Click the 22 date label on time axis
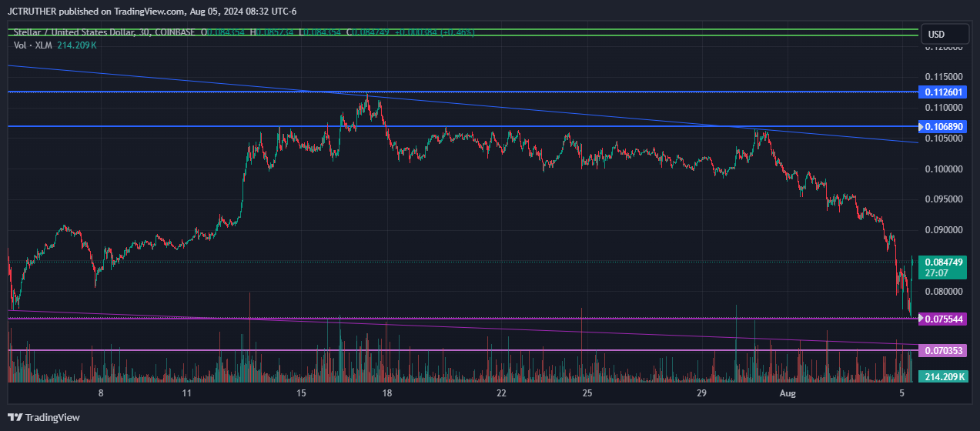 pos(501,393)
